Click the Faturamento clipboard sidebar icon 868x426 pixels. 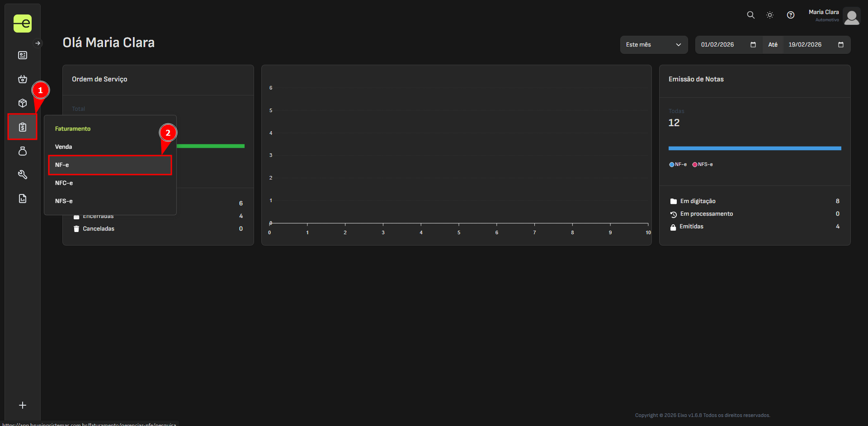23,127
